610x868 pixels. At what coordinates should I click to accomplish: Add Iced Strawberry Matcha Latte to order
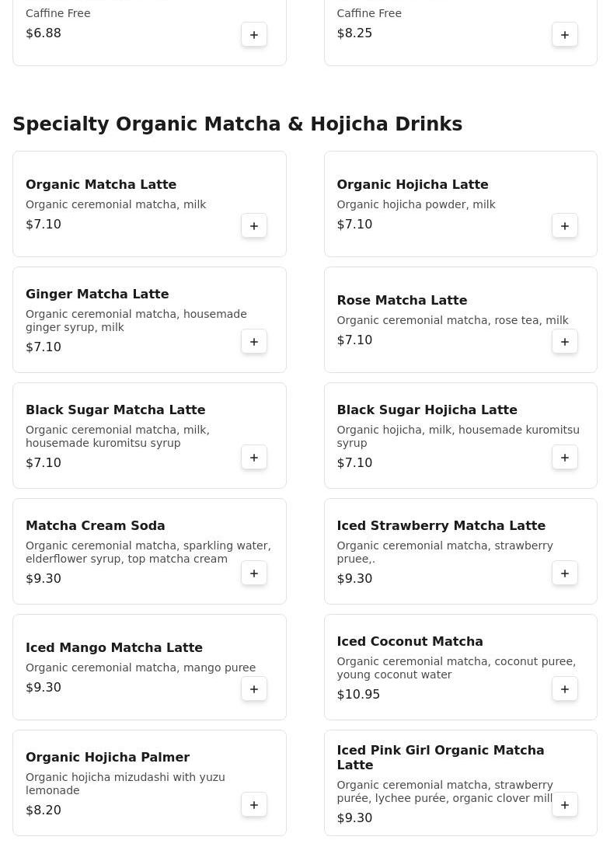click(x=565, y=573)
